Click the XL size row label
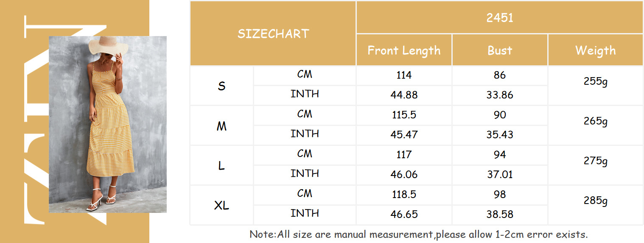 point(221,206)
